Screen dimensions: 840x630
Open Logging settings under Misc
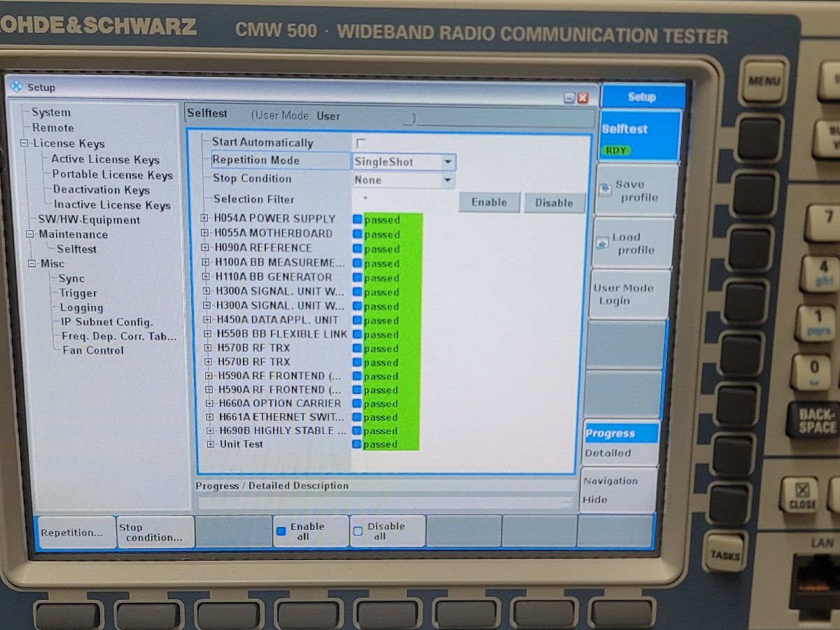pos(82,308)
